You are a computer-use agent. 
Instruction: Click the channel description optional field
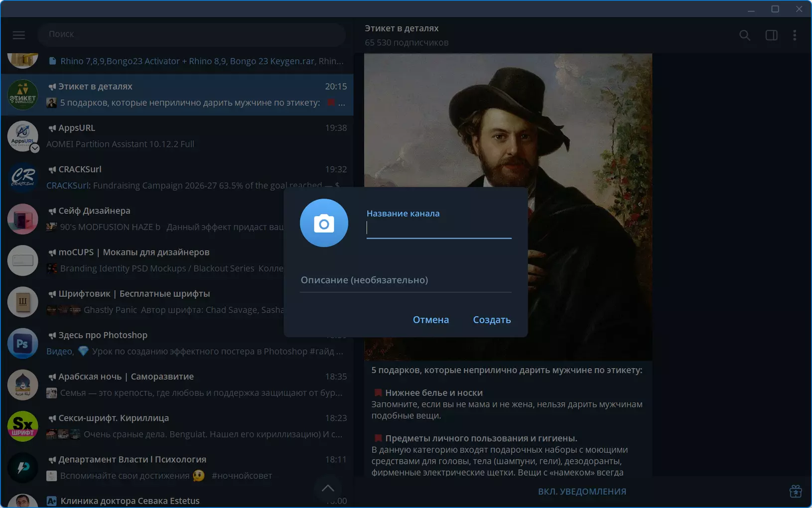point(406,280)
